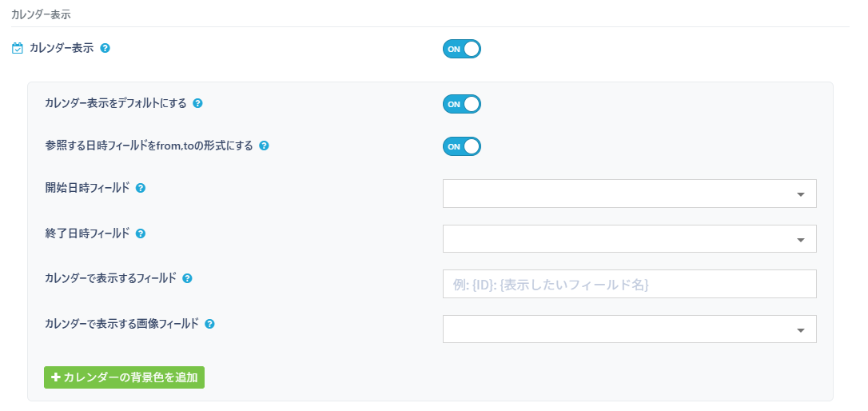Focus the カレンダーで表示するフィールド text input

[x=629, y=284]
